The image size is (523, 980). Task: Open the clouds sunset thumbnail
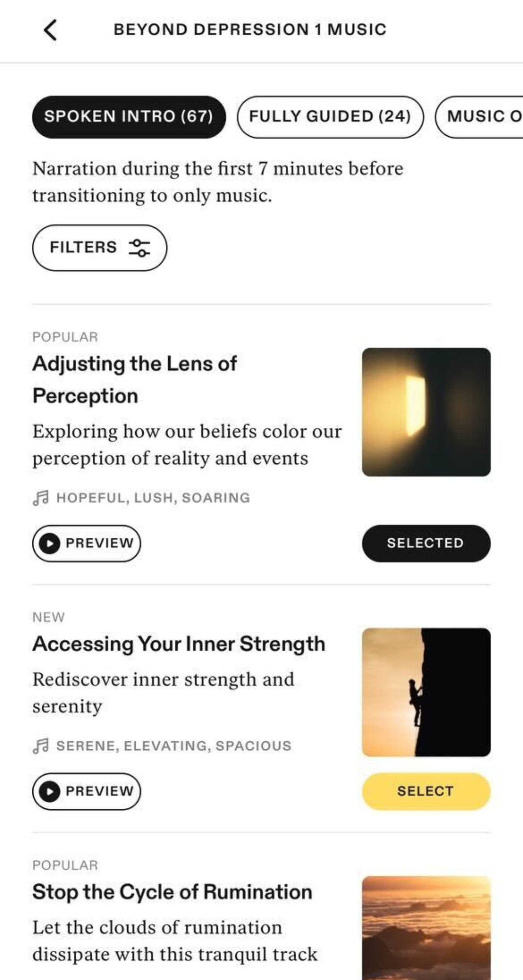pyautogui.click(x=426, y=928)
